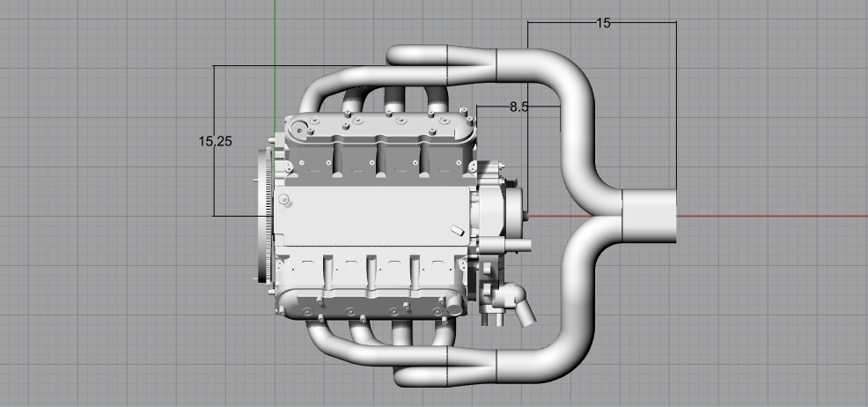
Task: Click the small sensor on the valley cover
Action: (457, 231)
